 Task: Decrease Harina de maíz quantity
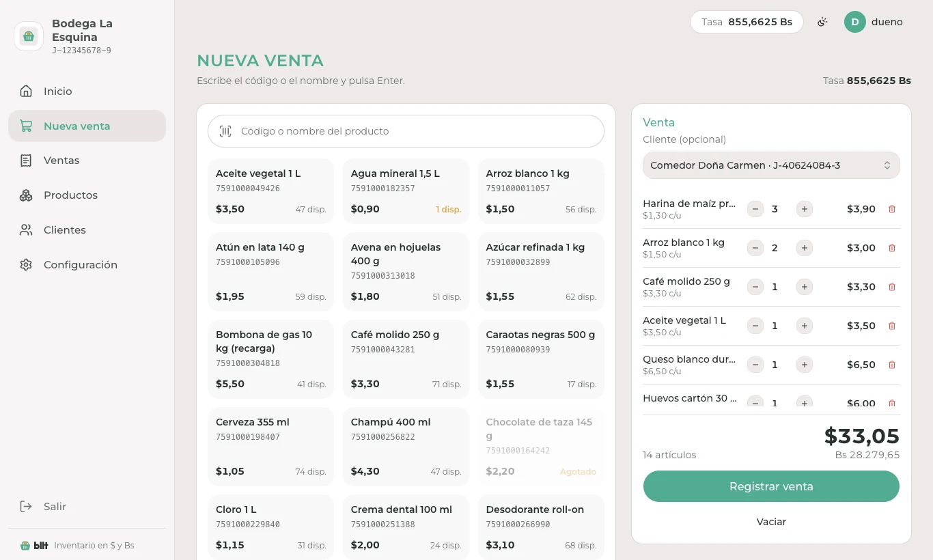[755, 209]
